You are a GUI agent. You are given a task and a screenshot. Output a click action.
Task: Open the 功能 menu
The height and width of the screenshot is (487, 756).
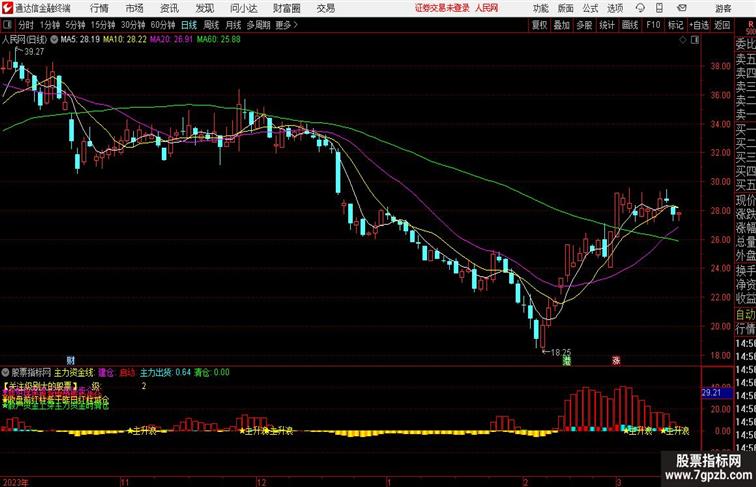pos(540,8)
